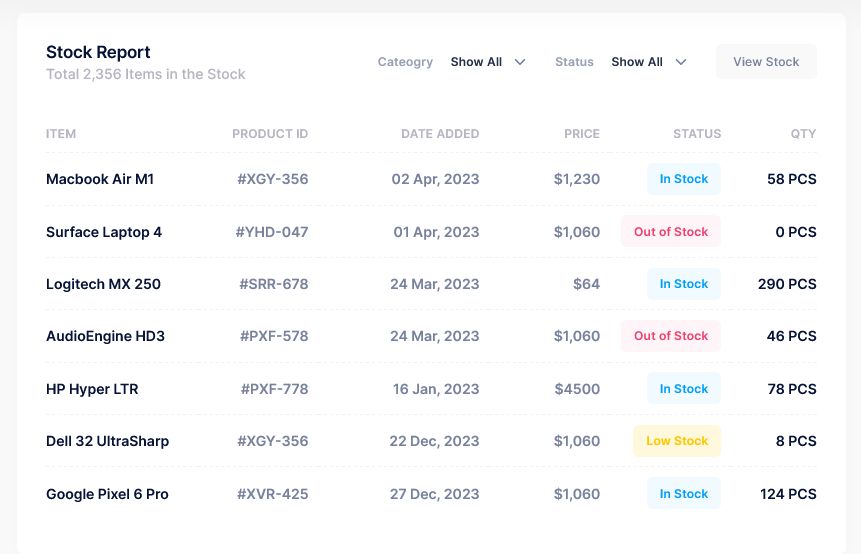This screenshot has height=554, width=861.
Task: Select the Macbook Air M1 item
Action: pyautogui.click(x=100, y=179)
